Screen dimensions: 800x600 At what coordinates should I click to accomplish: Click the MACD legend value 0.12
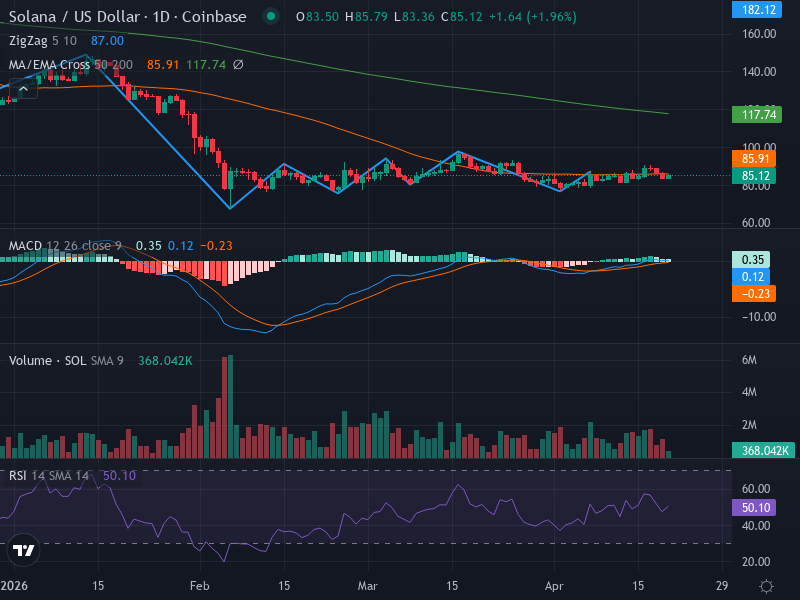tap(181, 246)
